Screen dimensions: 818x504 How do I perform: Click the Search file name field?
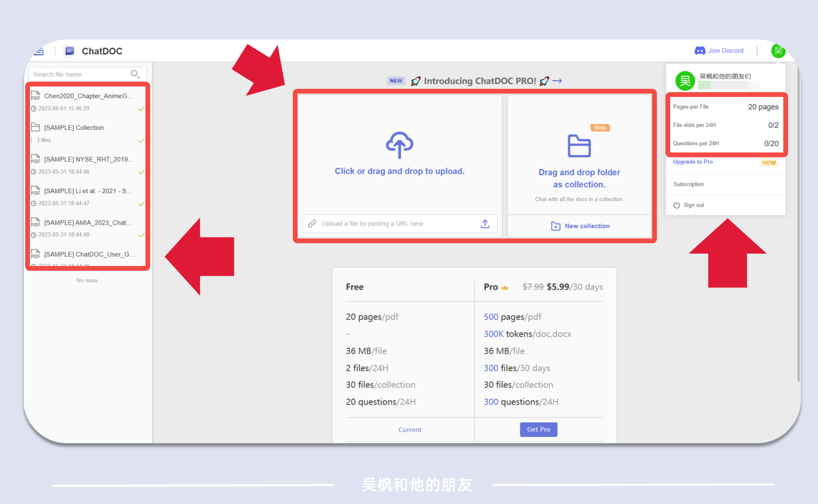tap(78, 74)
